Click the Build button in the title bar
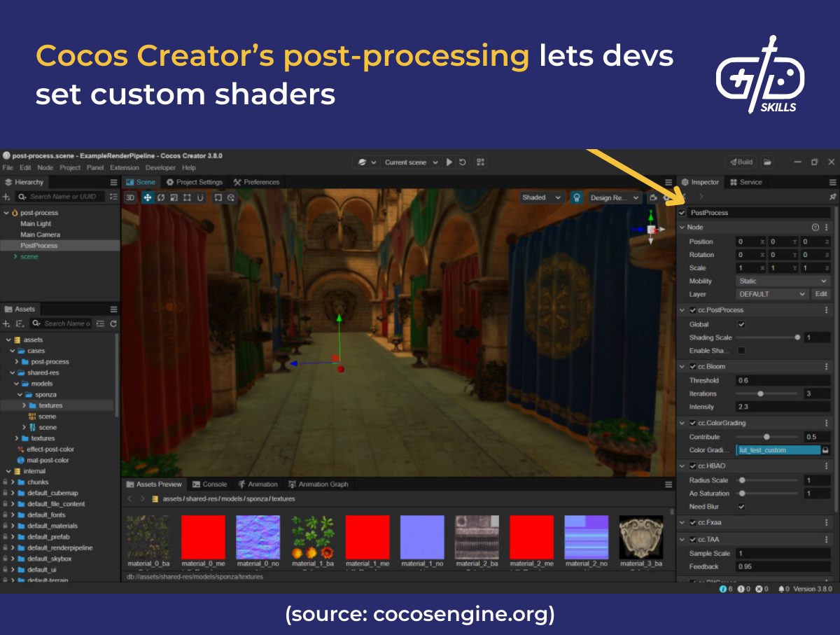The width and height of the screenshot is (840, 635). [741, 162]
